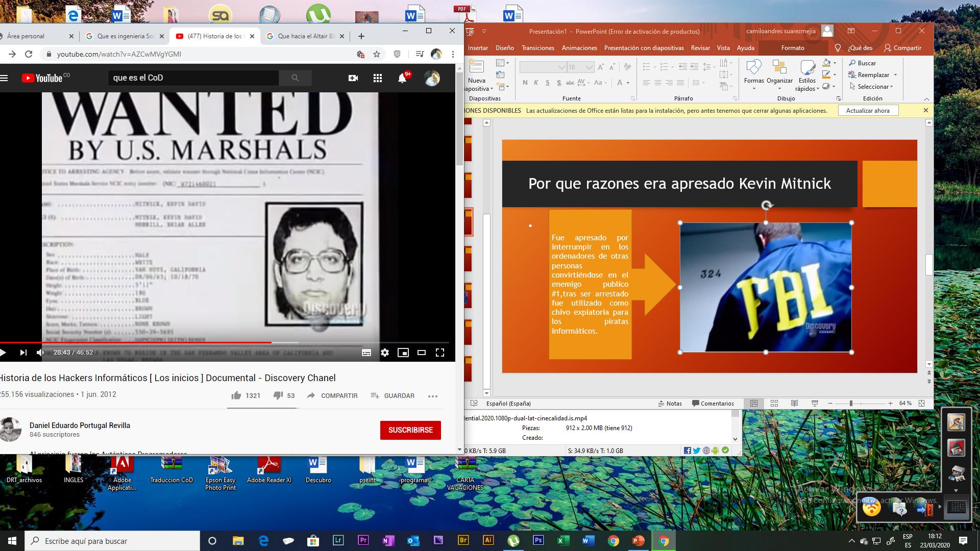Click GUARDAR to save the video
Screen dimensions: 980x551
(x=393, y=395)
